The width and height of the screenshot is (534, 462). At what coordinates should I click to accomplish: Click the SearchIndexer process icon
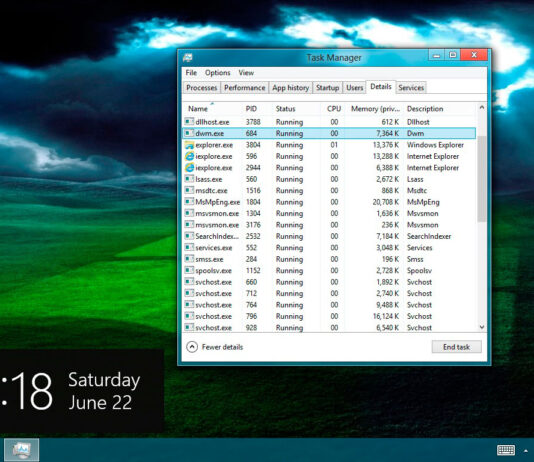click(x=189, y=236)
